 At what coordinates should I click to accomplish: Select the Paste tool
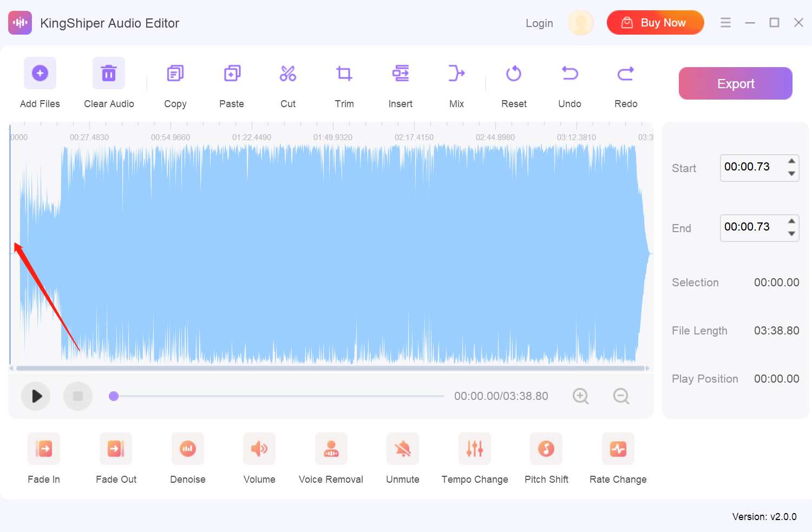pos(232,73)
